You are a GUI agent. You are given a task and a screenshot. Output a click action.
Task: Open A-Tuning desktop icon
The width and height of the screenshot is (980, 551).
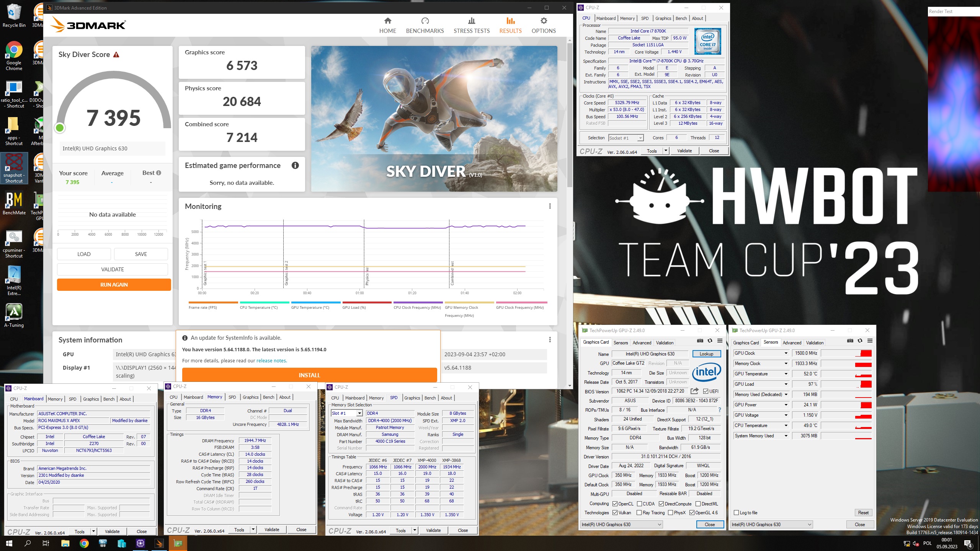pyautogui.click(x=14, y=315)
